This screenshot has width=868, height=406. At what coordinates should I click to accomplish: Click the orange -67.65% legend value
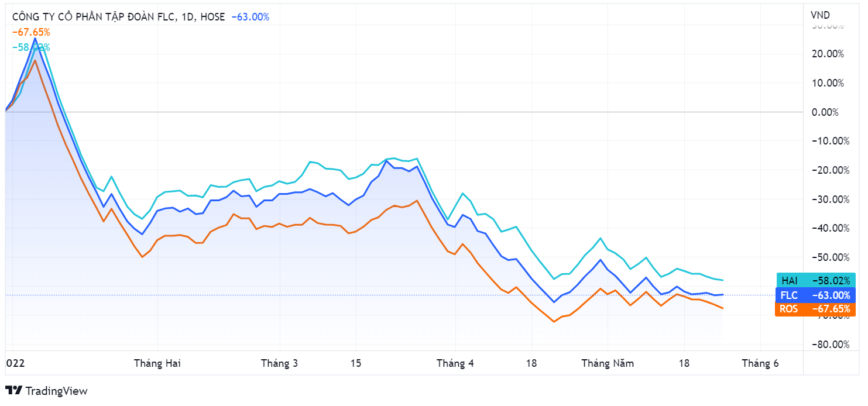coord(31,32)
